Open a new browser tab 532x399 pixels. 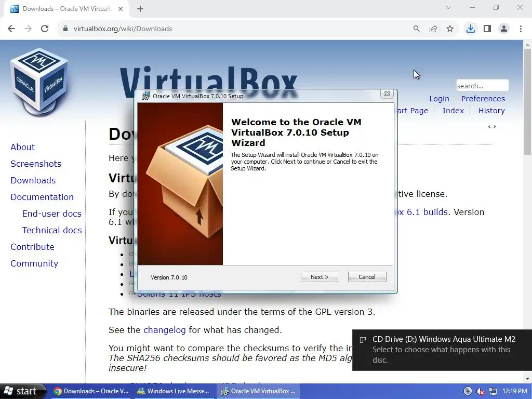140,9
